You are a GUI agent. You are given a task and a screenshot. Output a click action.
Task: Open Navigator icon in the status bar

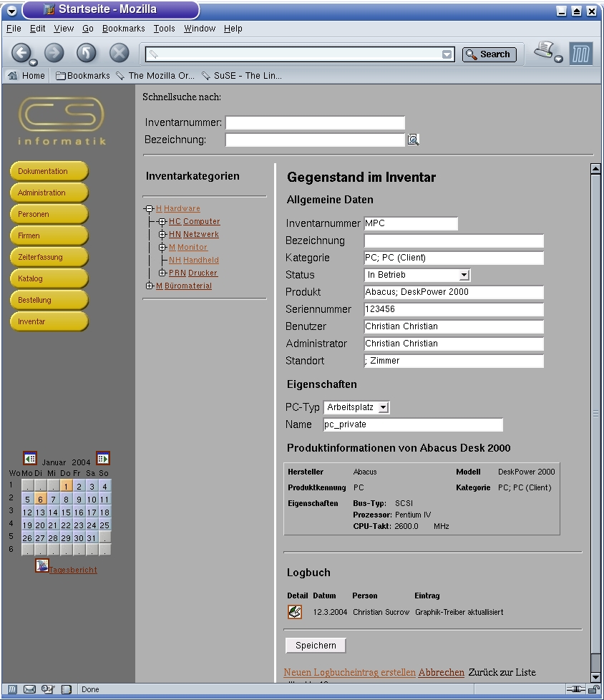12,689
